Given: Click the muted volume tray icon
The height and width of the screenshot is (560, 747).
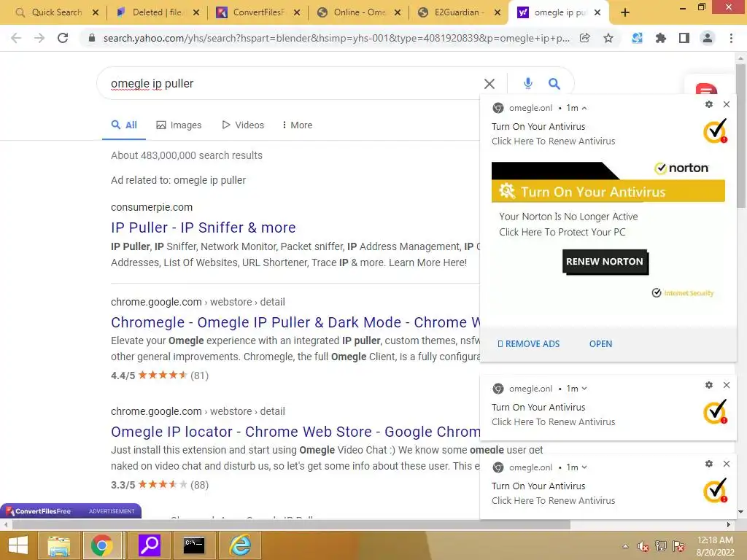Looking at the screenshot, I should pyautogui.click(x=643, y=547).
